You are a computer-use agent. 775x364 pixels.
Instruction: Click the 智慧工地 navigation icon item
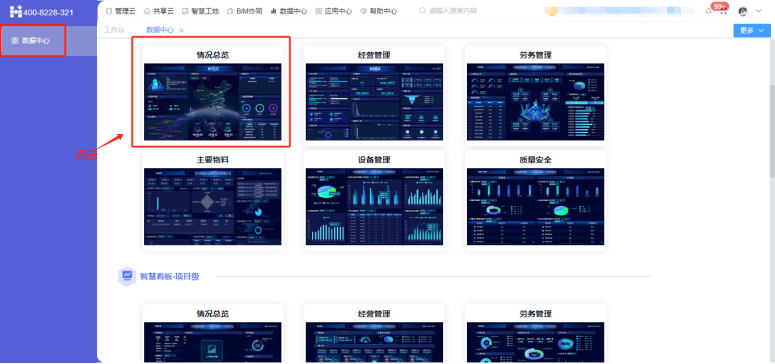[200, 11]
